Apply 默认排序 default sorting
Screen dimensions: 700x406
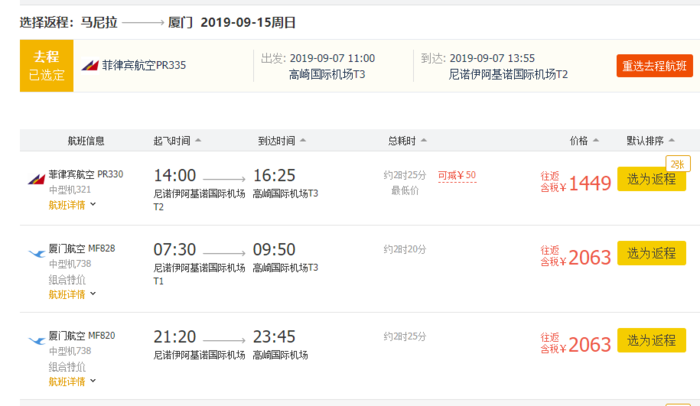click(x=652, y=141)
